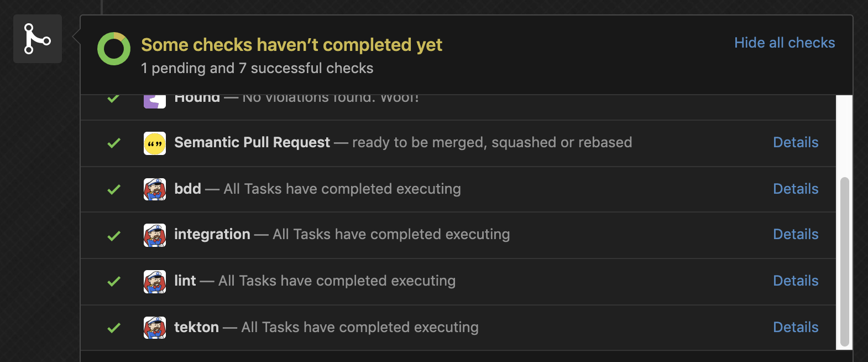Collapse the checks list via Hide all checks
Viewport: 868px width, 362px height.
click(x=785, y=43)
